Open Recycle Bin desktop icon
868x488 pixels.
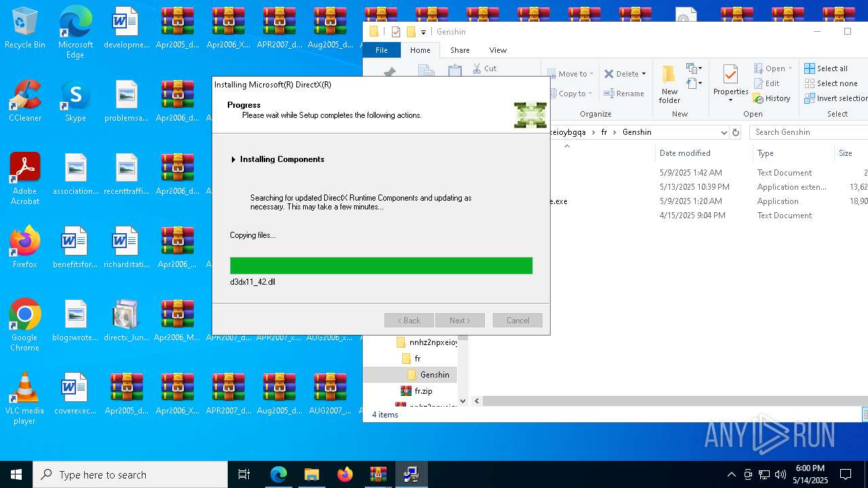[x=25, y=28]
